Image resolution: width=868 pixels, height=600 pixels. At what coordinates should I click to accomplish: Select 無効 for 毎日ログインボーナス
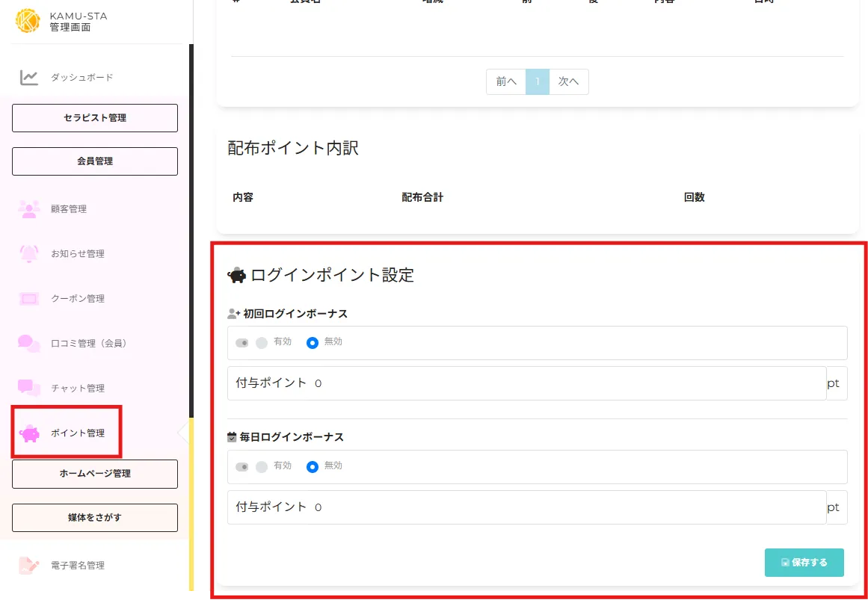[313, 467]
